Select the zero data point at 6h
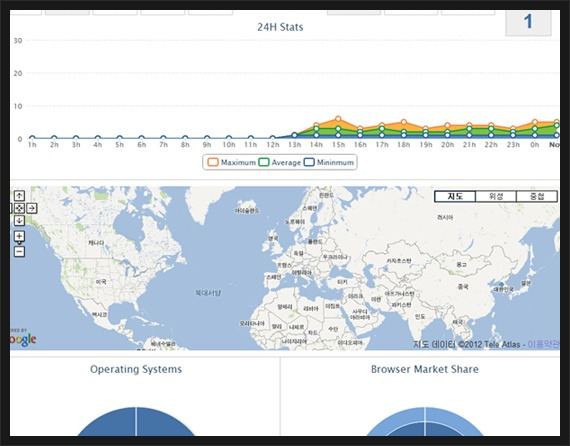Screen dimensions: 570x446 coord(141,138)
